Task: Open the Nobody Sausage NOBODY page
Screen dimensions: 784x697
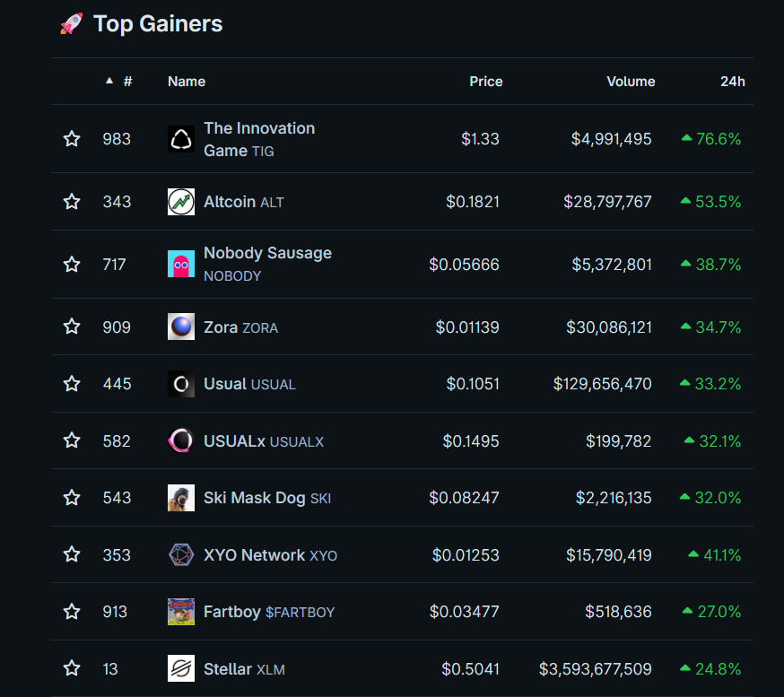Action: (x=267, y=264)
